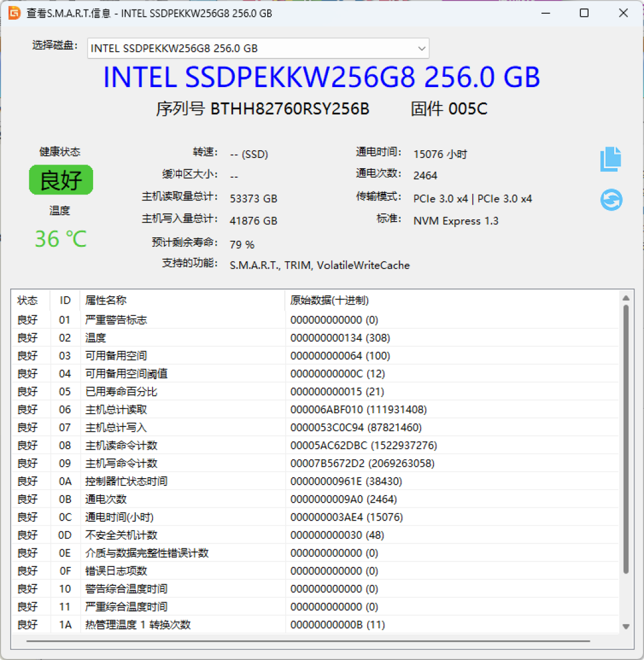Click the copy S.M.A.R.T. info icon
644x660 pixels.
tap(611, 159)
